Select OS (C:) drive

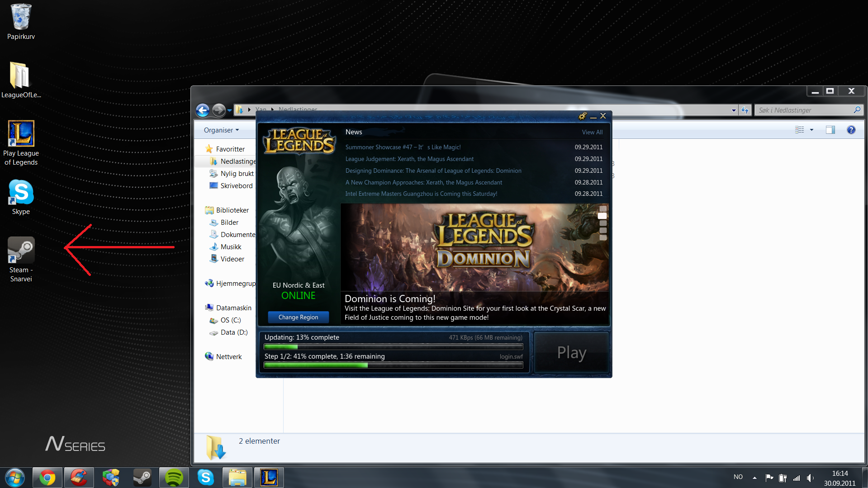pos(225,320)
